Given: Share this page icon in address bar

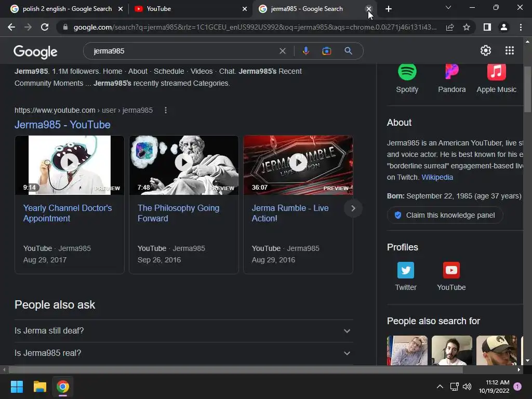Looking at the screenshot, I should pos(450,27).
